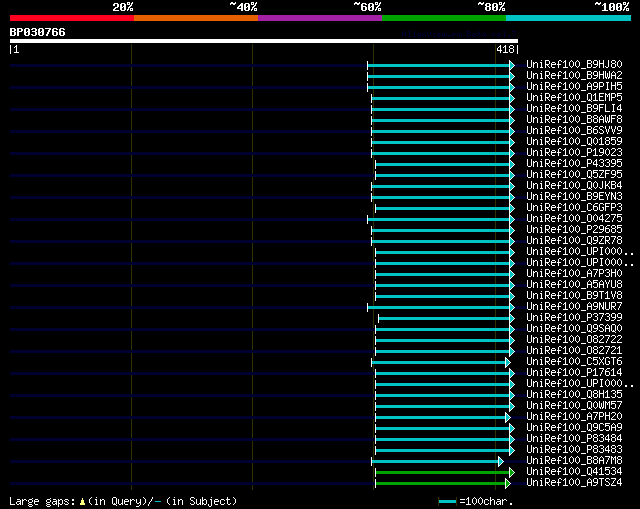Viewport: 640px width, 509px height.
Task: Open hit UniRef100_Q01859
Action: point(574,142)
